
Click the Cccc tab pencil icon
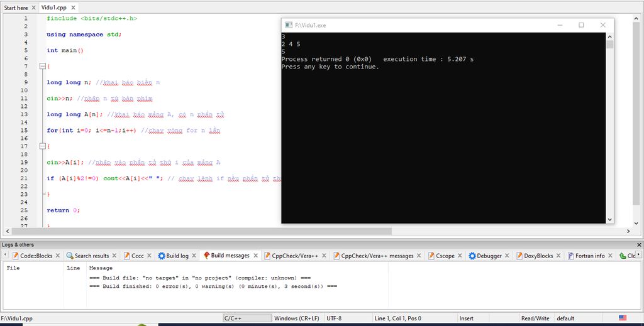[x=127, y=256]
